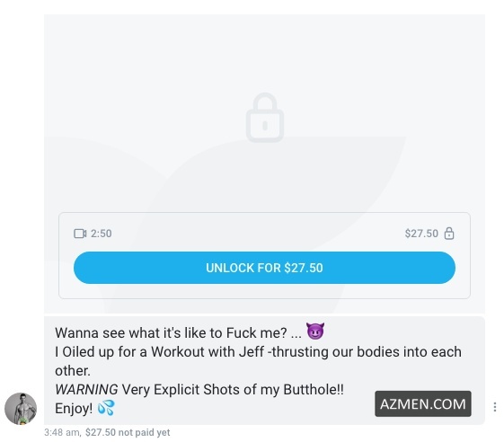Click the "$27.50 not paid yet" status text
Viewport: 504px width, 442px height.
[128, 432]
